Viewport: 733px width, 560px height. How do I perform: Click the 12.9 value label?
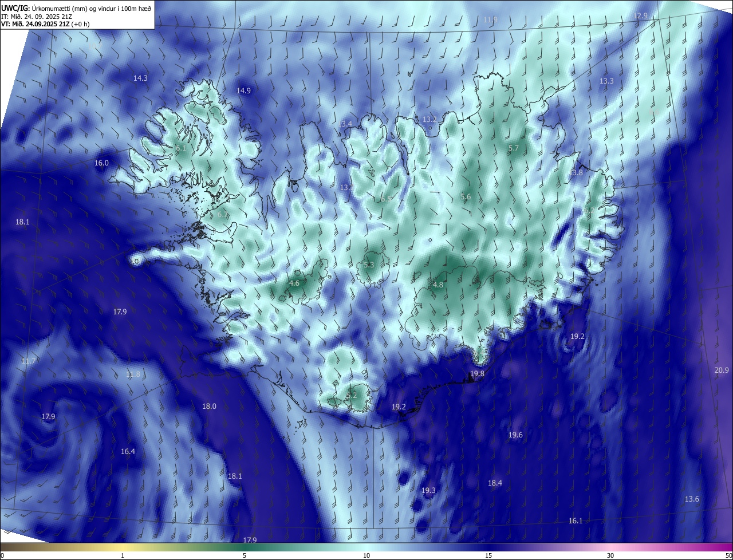[x=640, y=16]
